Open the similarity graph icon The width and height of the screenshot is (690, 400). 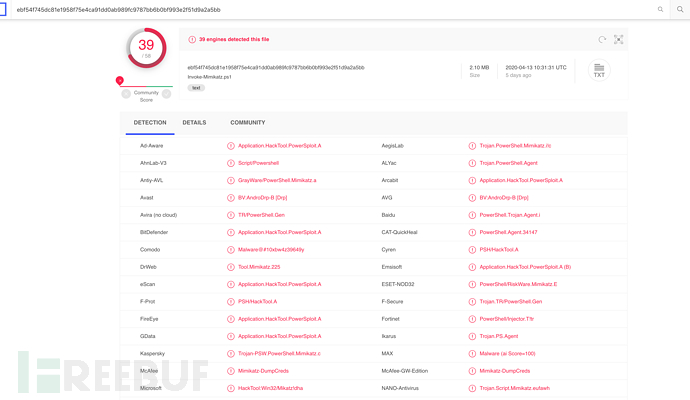619,40
